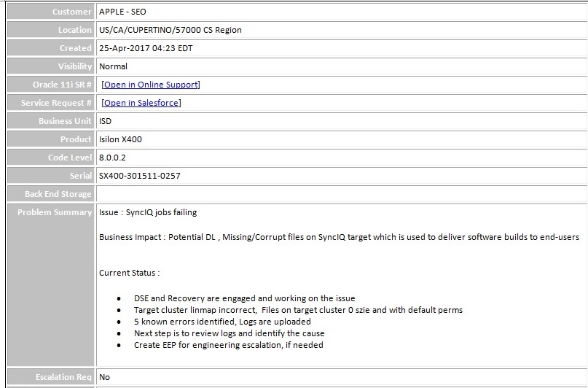Select the created date '25-Apr-2017 04:23 EDT'
Screen dimensions: 588x388
pos(146,48)
